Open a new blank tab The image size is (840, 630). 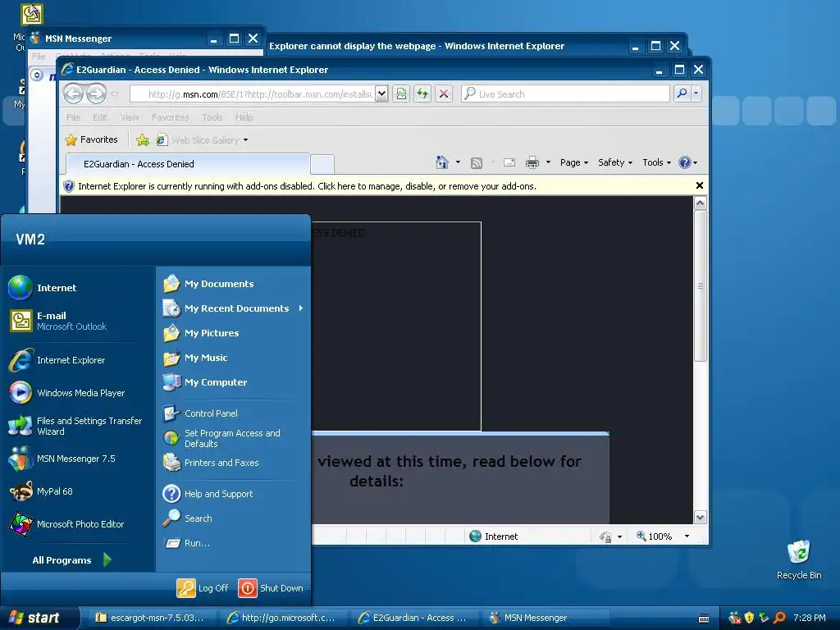tap(322, 164)
